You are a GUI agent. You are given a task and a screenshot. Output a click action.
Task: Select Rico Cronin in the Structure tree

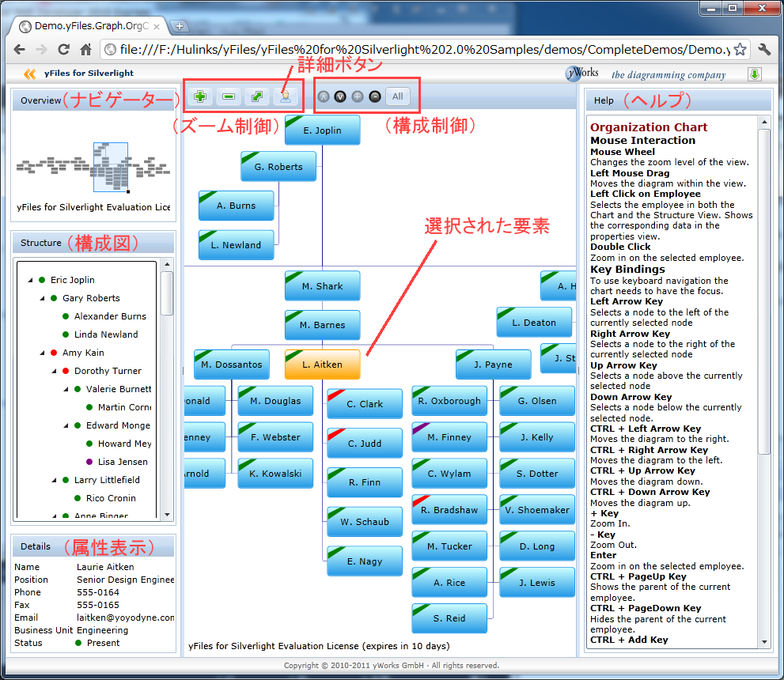[x=111, y=498]
